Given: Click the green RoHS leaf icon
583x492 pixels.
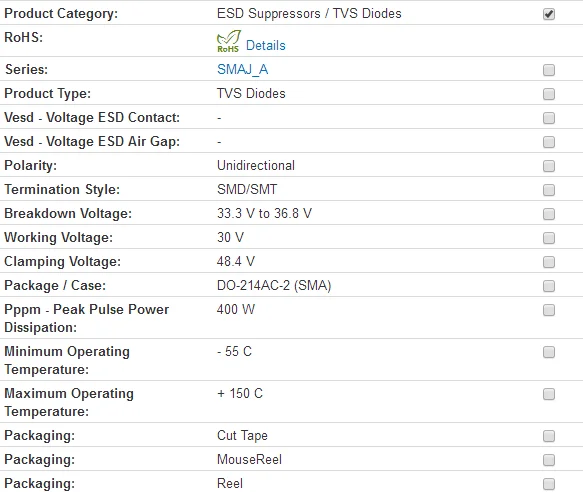Looking at the screenshot, I should (229, 41).
